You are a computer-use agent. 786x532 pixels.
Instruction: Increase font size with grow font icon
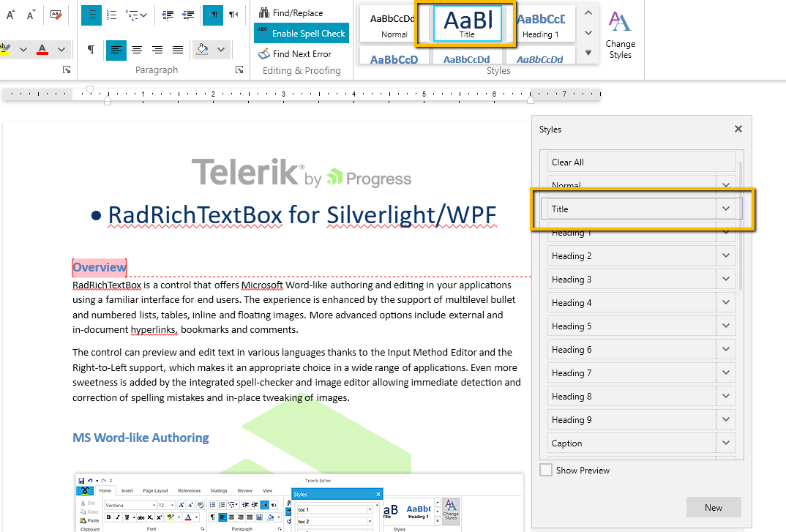pos(10,15)
